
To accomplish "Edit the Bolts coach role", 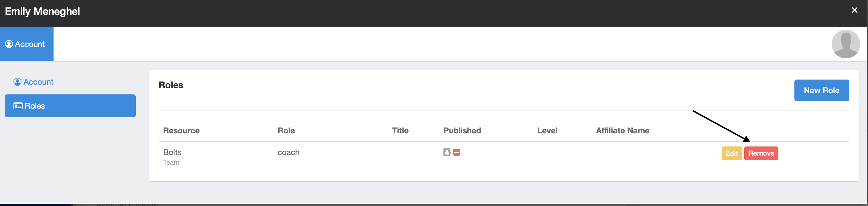I will coord(731,153).
